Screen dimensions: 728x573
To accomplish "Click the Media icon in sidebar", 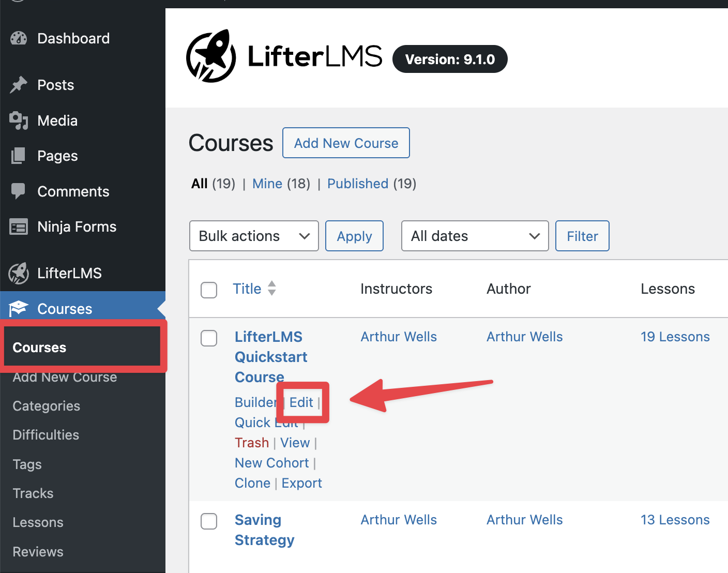I will 19,120.
